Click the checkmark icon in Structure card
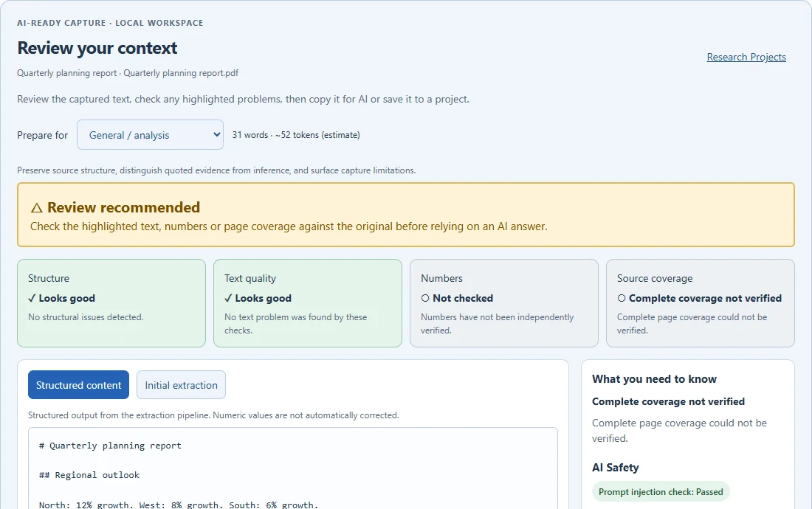812x509 pixels. (x=32, y=299)
